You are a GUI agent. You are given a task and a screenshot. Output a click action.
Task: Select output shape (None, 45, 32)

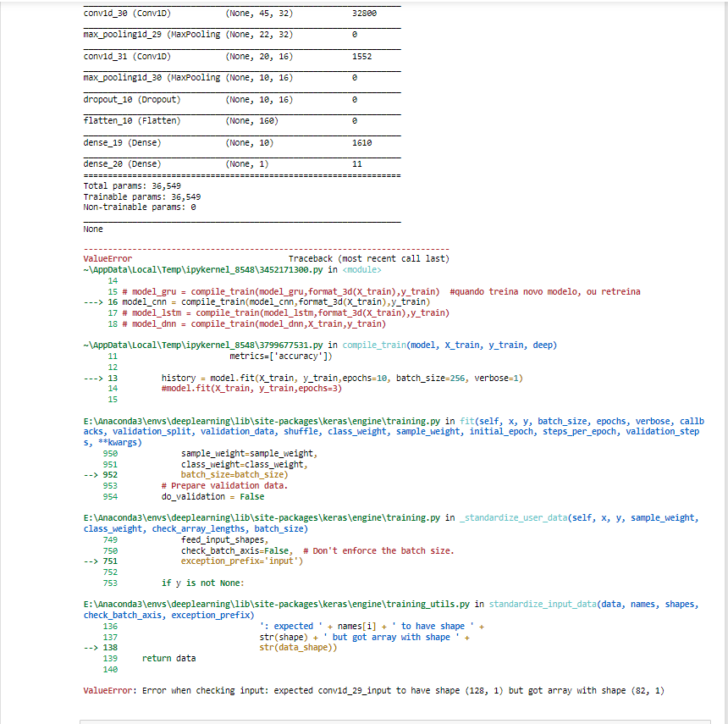coord(259,14)
